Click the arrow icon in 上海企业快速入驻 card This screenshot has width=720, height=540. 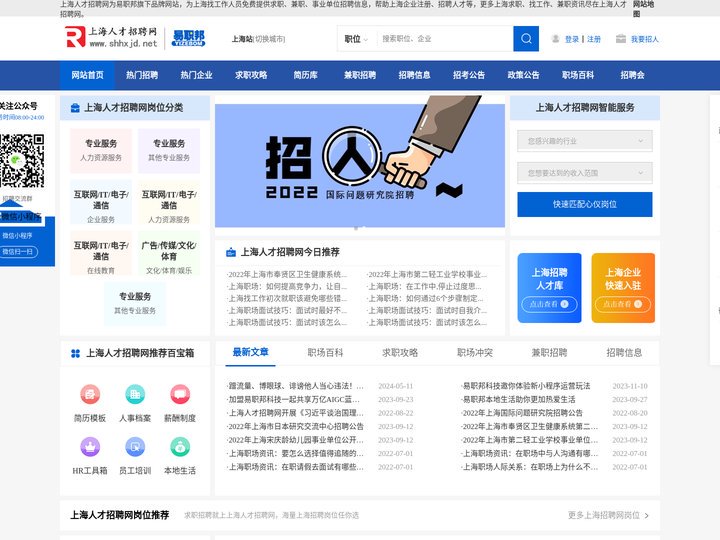(638, 304)
